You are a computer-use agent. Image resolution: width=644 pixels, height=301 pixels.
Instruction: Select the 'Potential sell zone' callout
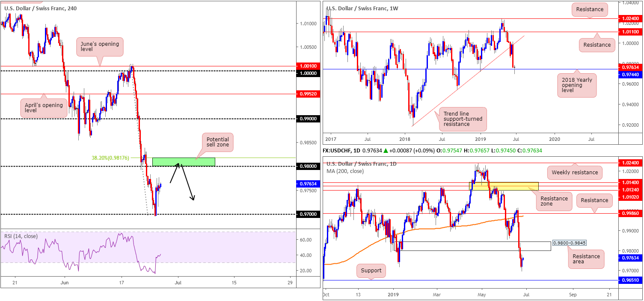(x=217, y=143)
